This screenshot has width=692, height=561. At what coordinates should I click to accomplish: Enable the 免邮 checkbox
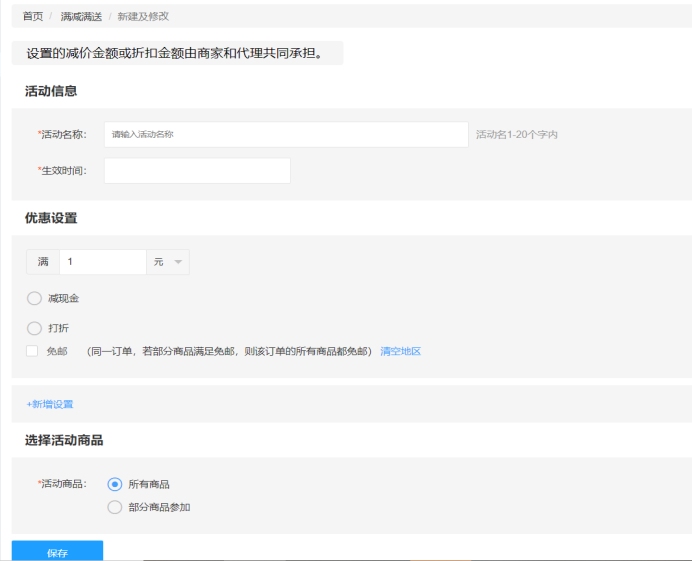[32, 351]
